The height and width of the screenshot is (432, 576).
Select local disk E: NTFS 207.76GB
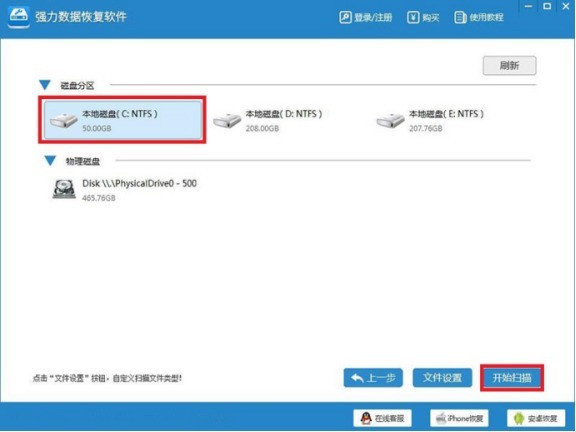430,120
